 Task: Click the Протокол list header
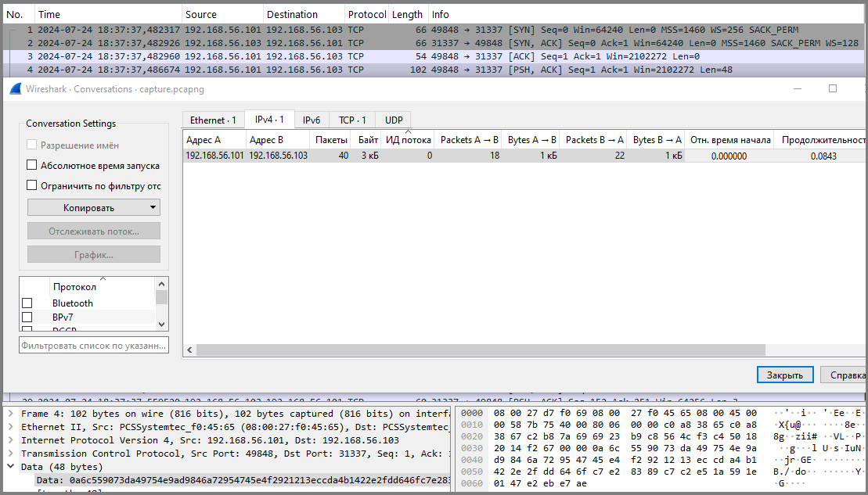(74, 286)
